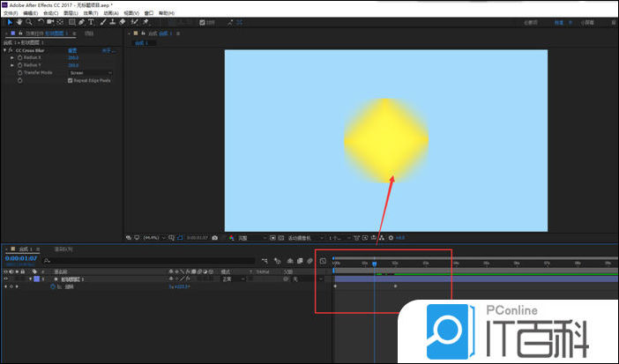This screenshot has height=364, width=619.
Task: Hide the shape layer with eye toggle
Action: pos(6,279)
